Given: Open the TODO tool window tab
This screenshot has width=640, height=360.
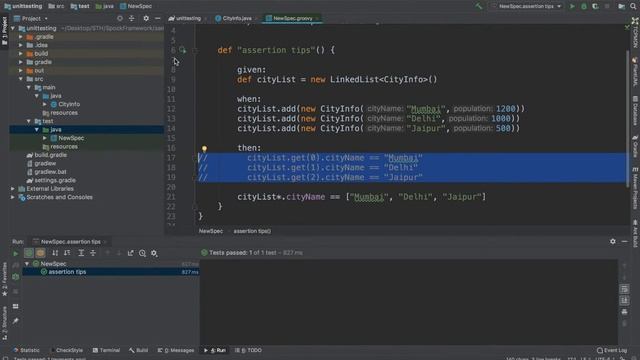Looking at the screenshot, I should (x=248, y=350).
